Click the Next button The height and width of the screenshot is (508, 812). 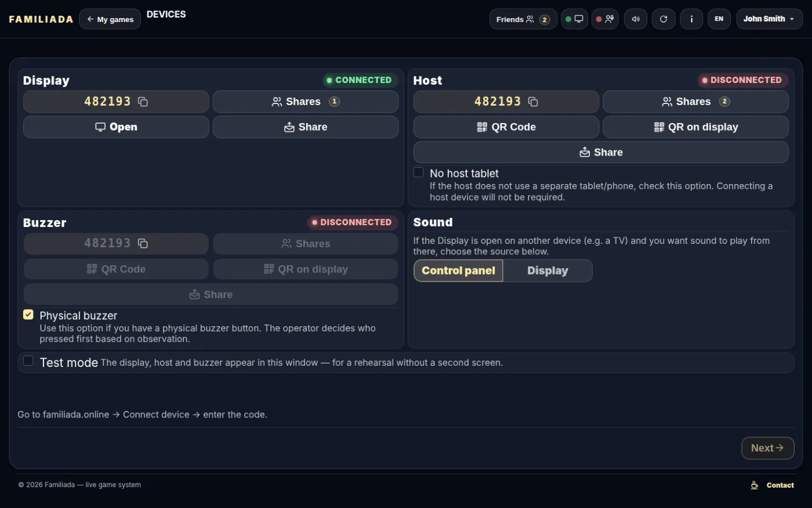click(x=768, y=448)
